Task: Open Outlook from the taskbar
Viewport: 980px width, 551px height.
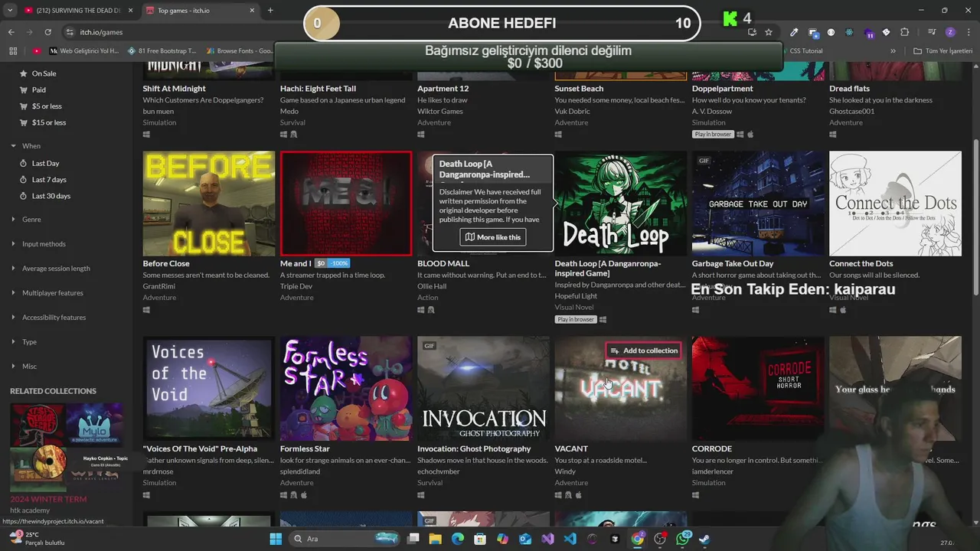Action: pyautogui.click(x=525, y=539)
